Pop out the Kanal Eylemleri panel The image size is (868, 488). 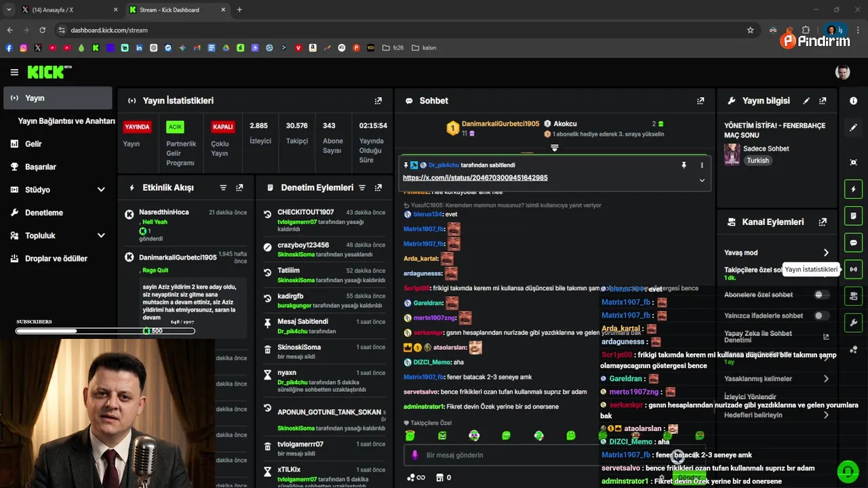click(823, 222)
